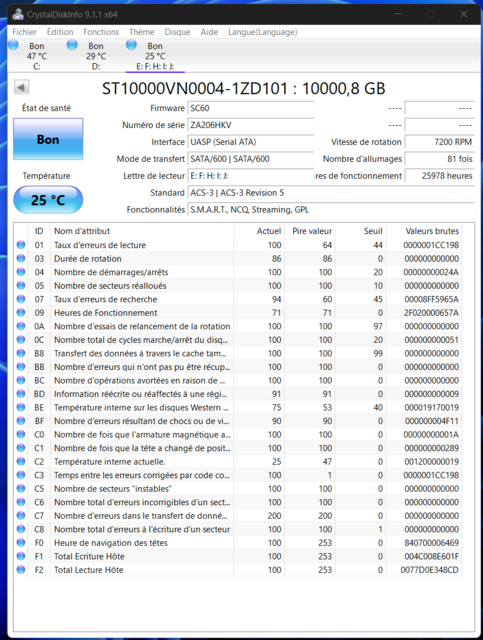Click status dot for attribute B8 row
Screen dimensions: 483x640
pos(21,353)
